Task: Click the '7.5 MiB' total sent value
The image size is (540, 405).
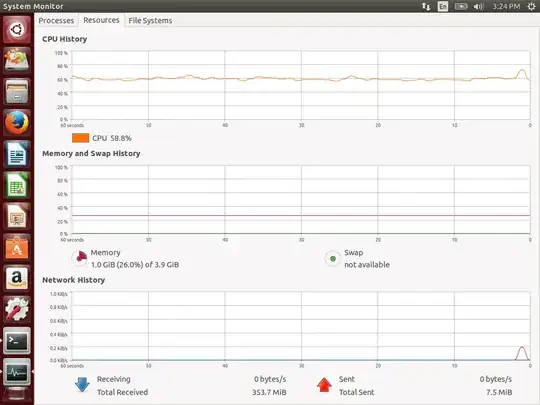Action: [499, 392]
